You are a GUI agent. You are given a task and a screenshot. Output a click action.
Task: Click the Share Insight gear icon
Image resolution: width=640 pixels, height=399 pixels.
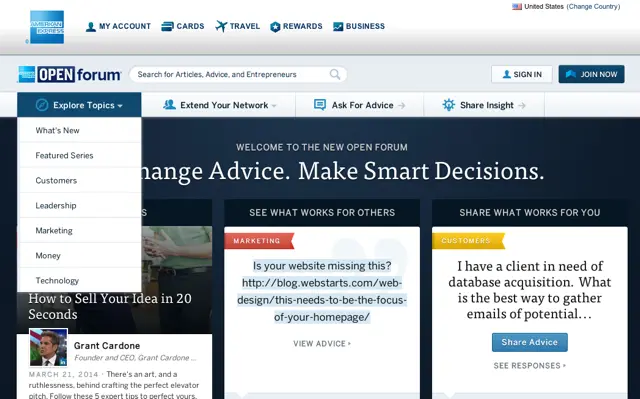click(449, 105)
